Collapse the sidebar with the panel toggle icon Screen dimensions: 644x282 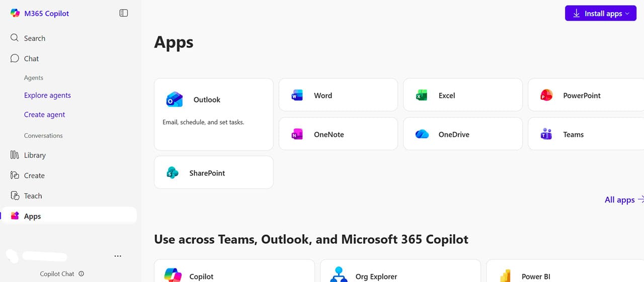tap(123, 13)
